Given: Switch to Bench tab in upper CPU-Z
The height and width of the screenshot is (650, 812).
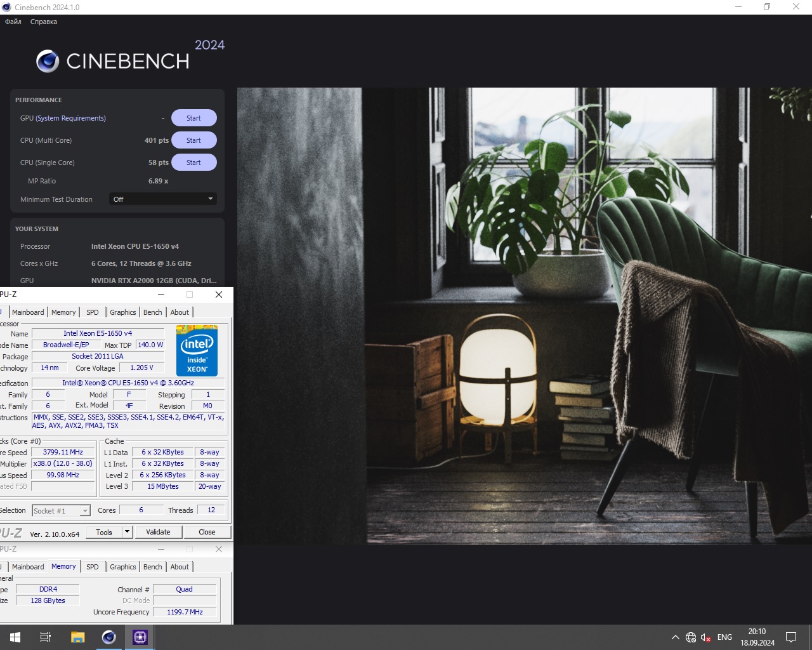Looking at the screenshot, I should [x=153, y=312].
